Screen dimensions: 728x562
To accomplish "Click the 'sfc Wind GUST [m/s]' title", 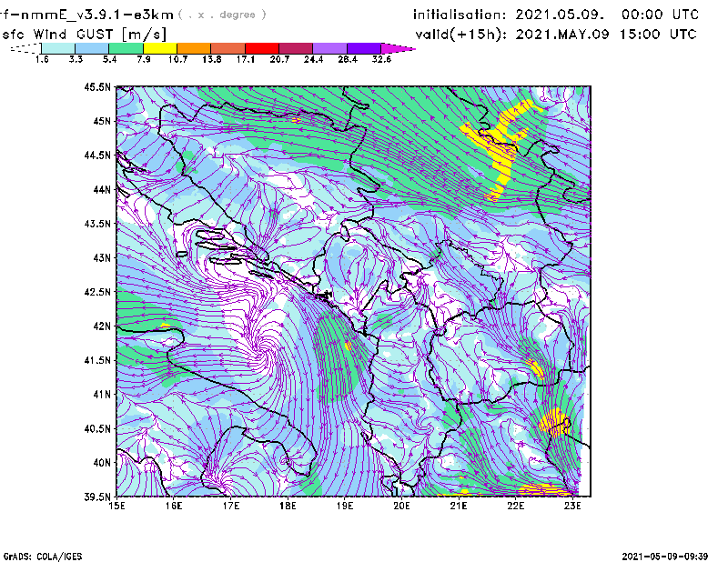I will [84, 35].
